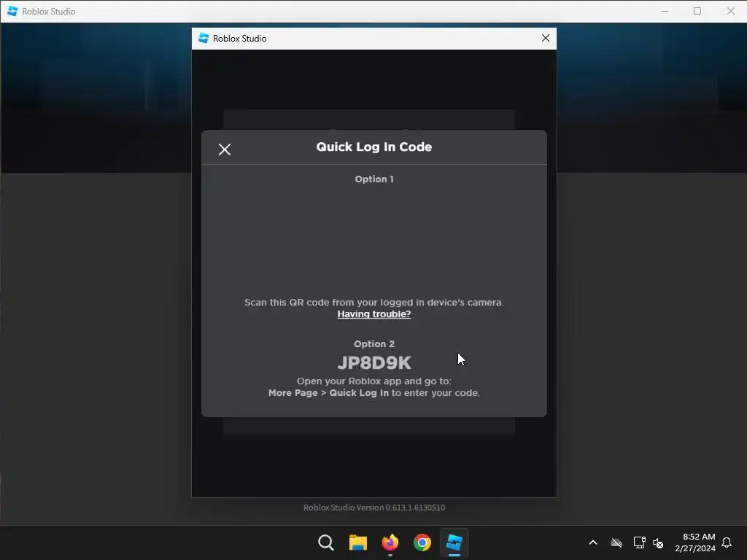This screenshot has width=747, height=560.
Task: Click the main window's Roblox Studio logo icon
Action: point(12,11)
